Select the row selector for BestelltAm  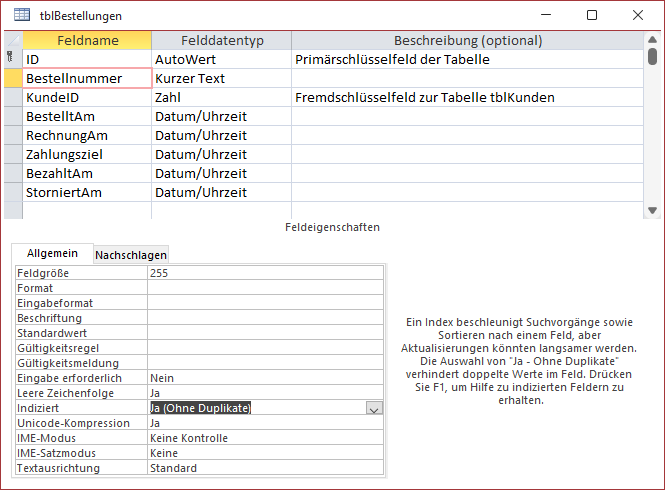[x=13, y=117]
